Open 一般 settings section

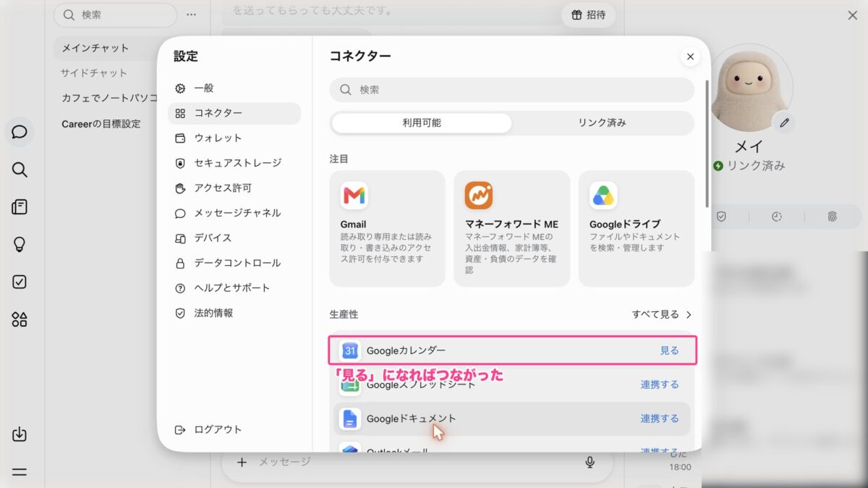(x=234, y=88)
